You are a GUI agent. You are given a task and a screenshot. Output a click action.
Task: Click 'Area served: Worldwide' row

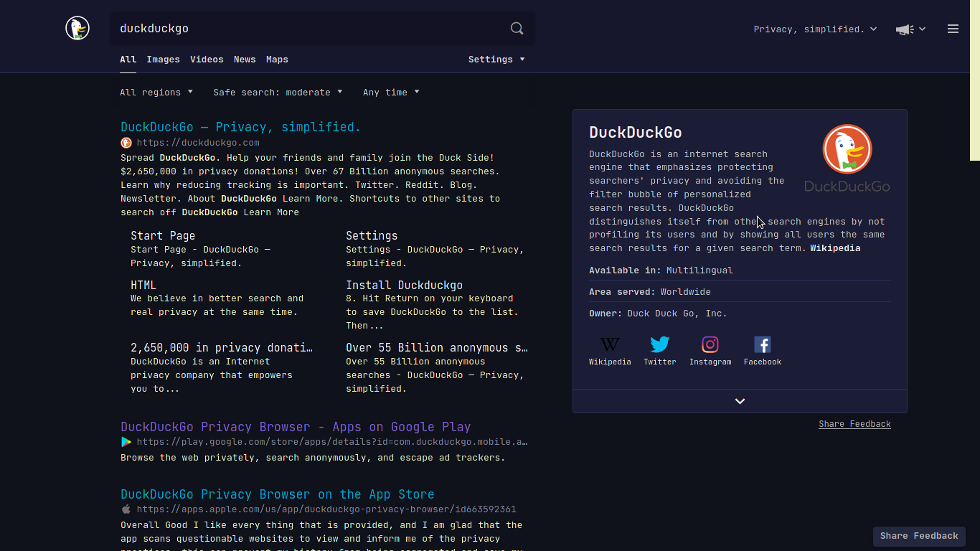(x=740, y=292)
